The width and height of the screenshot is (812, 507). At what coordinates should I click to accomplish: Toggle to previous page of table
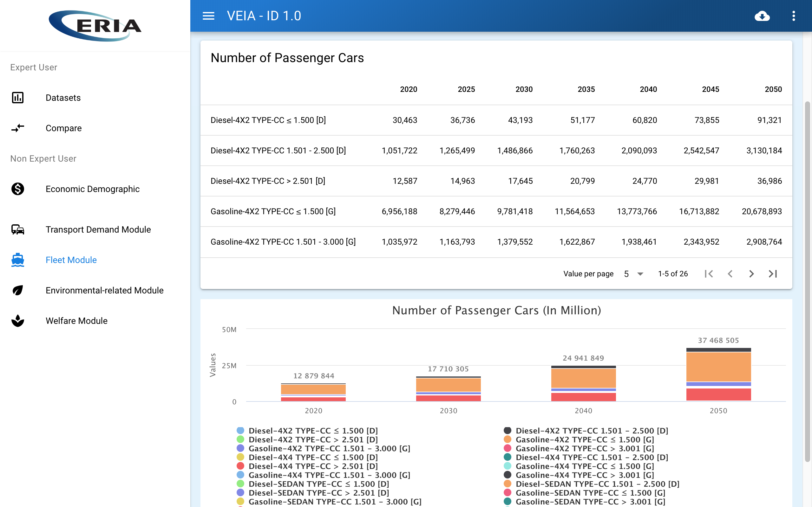(x=730, y=273)
